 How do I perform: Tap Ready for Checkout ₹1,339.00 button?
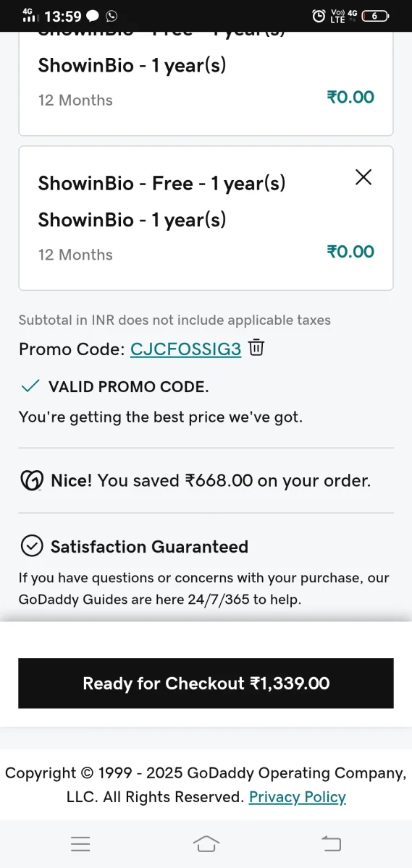tap(206, 683)
